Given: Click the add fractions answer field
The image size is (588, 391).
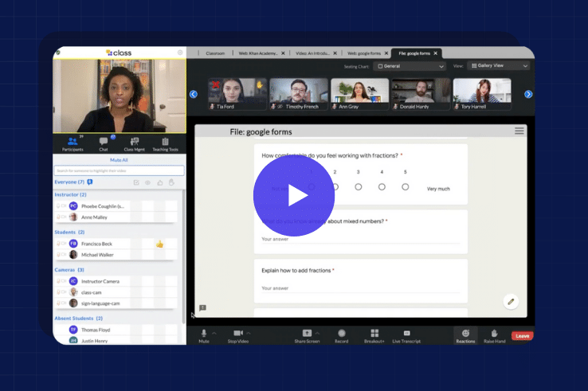Looking at the screenshot, I should click(x=361, y=288).
